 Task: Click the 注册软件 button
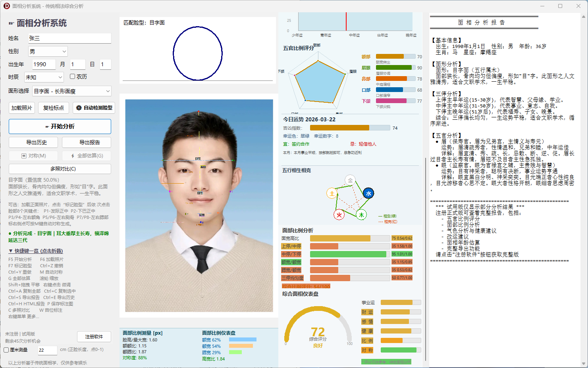click(x=94, y=337)
